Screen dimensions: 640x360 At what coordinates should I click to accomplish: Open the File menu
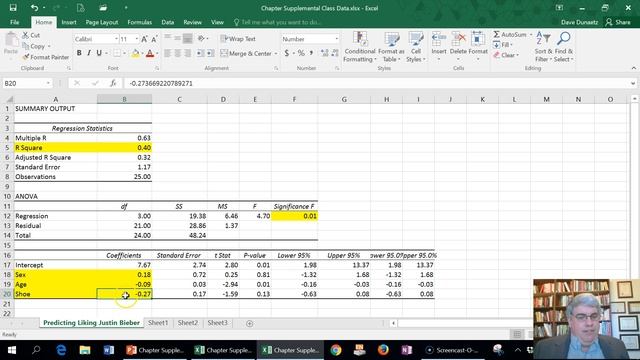(x=14, y=22)
